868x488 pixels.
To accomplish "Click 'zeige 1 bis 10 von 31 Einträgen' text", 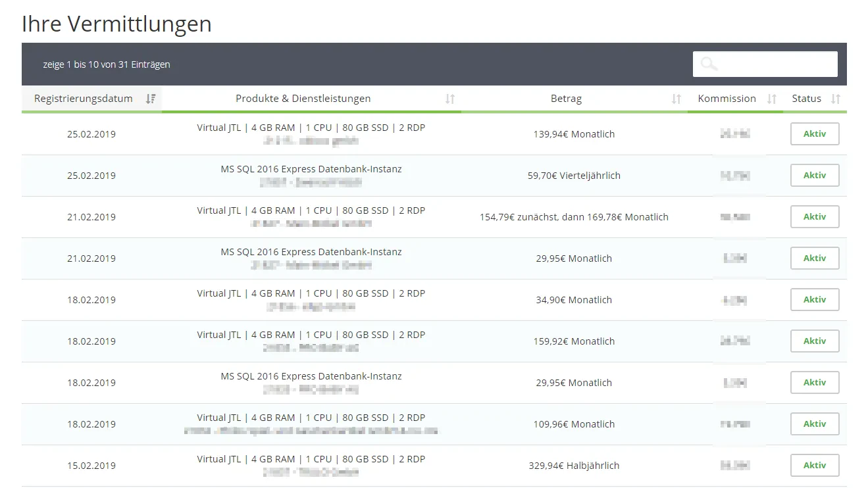I will [x=107, y=64].
